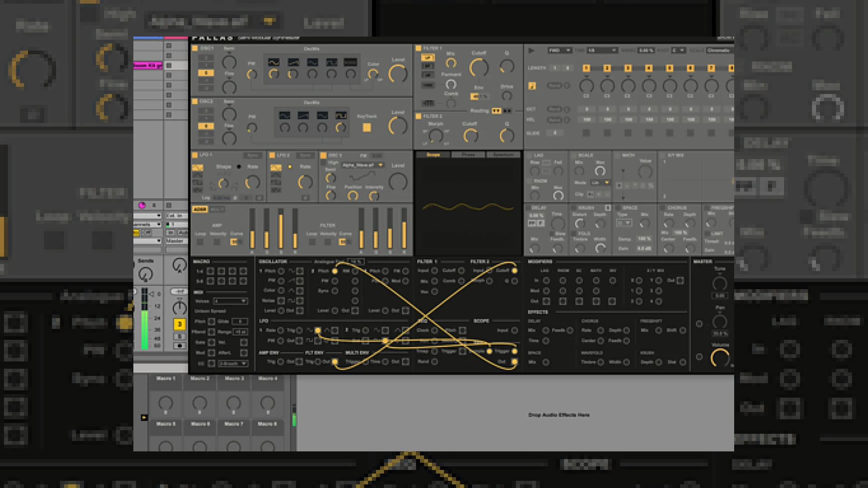The width and height of the screenshot is (868, 488).
Task: Open the MIDI Voices dropdown
Action: coord(230,301)
